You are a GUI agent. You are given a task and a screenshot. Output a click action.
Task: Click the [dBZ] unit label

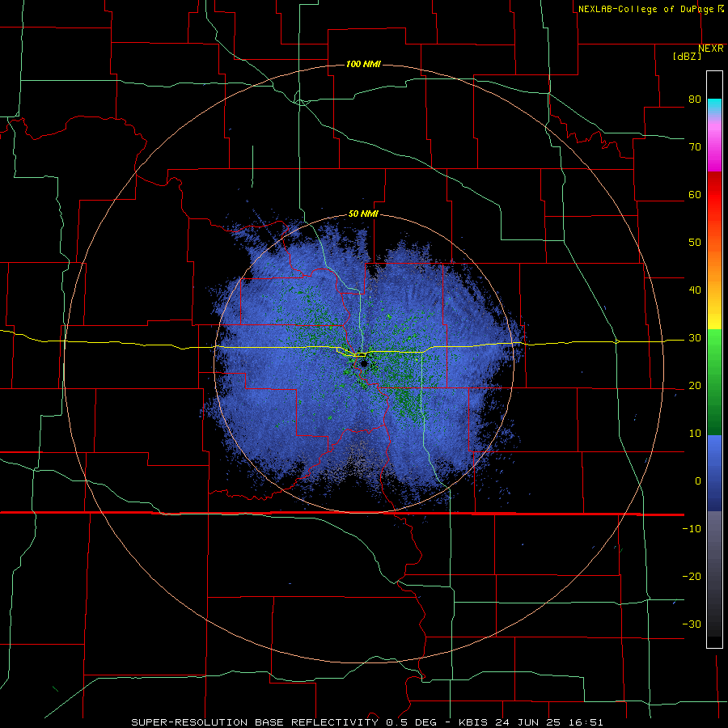(687, 56)
